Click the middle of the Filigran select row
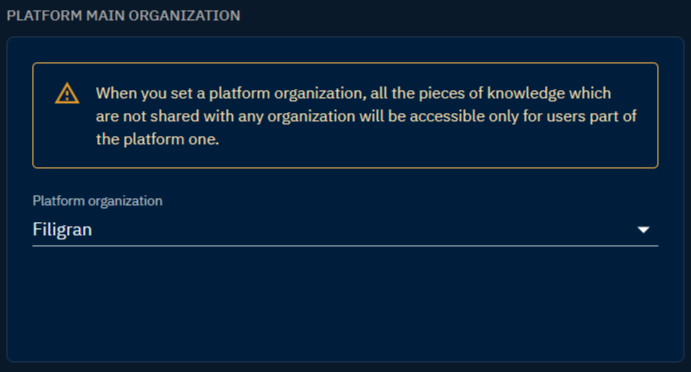This screenshot has height=372, width=691. 345,230
